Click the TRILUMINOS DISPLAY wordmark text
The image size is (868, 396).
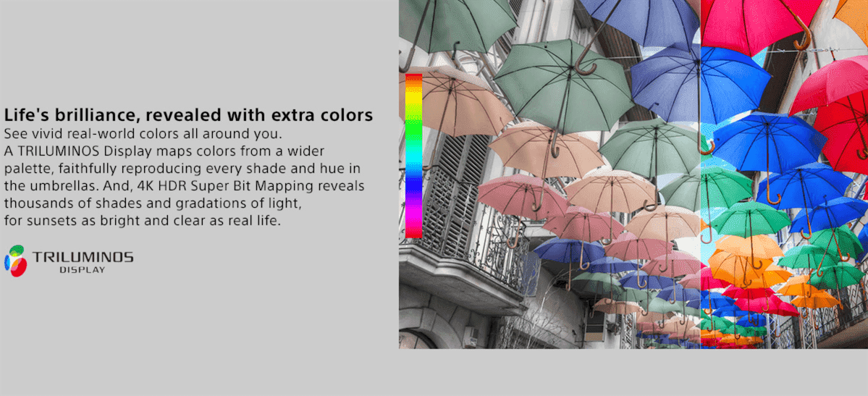point(83,262)
